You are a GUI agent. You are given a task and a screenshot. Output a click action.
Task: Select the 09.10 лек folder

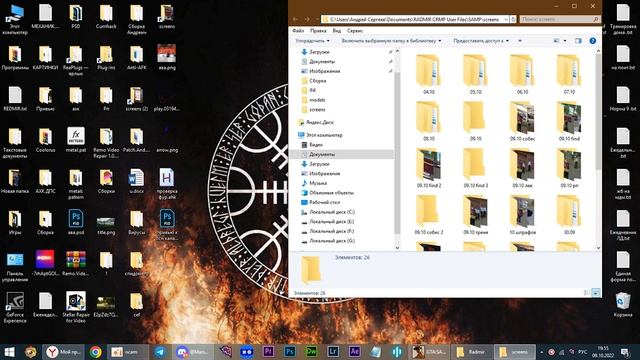point(522,168)
